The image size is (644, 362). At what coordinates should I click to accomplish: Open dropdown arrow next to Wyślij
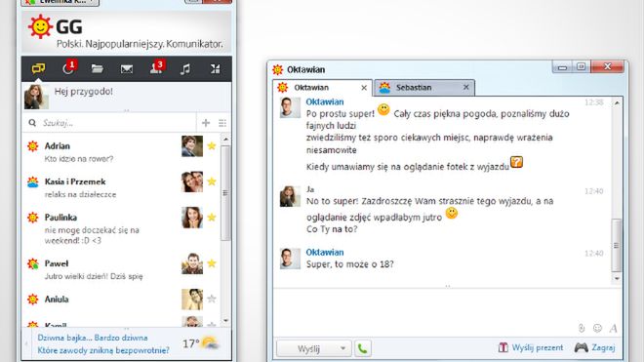tap(342, 348)
